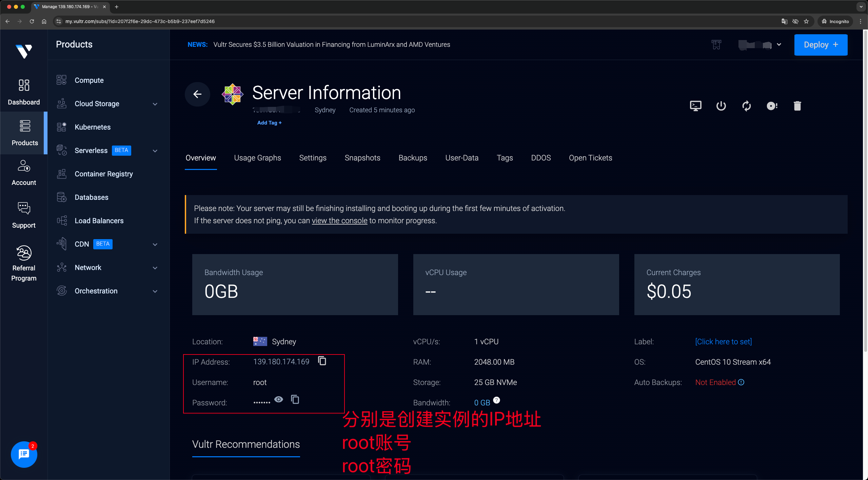Viewport: 868px width, 480px height.
Task: Copy the root password with copy icon
Action: [x=295, y=400]
